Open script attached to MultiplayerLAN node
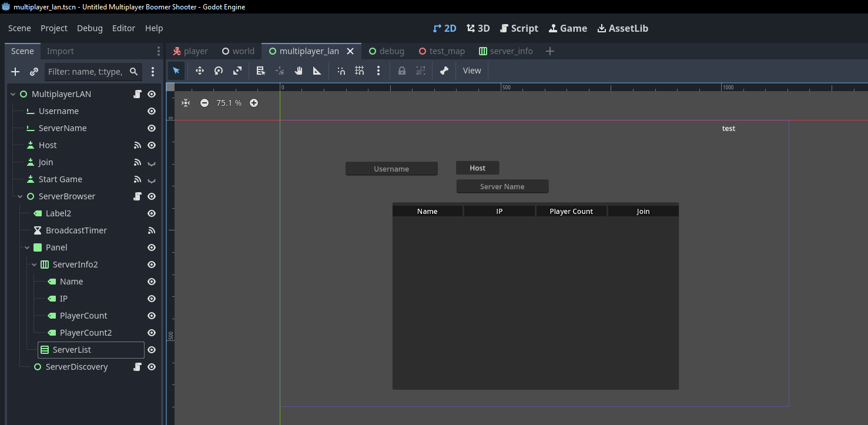This screenshot has height=425, width=868. 138,94
